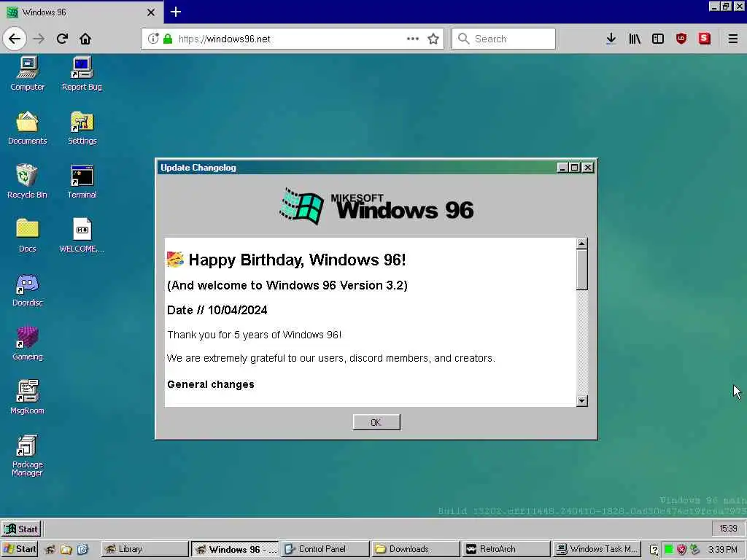Open the browser downloads arrow

point(611,39)
